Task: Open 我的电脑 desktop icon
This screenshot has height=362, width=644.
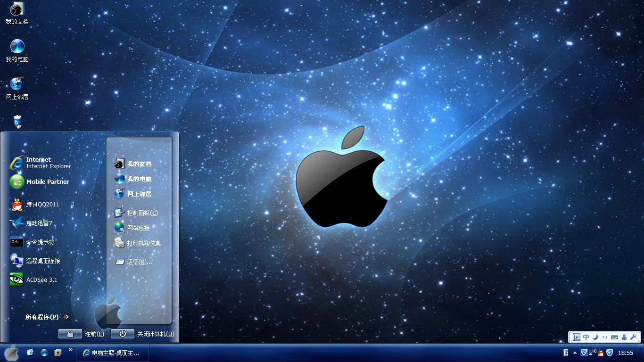Action: 17,50
